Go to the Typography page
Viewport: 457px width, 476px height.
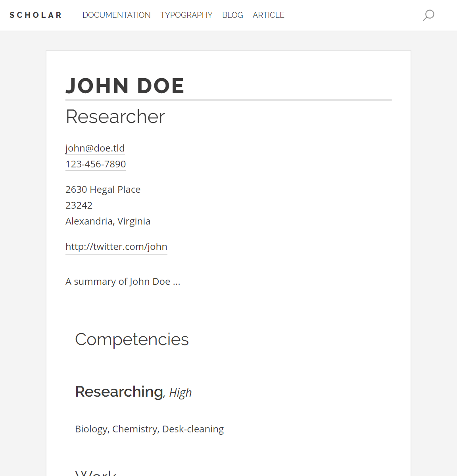[x=186, y=15]
